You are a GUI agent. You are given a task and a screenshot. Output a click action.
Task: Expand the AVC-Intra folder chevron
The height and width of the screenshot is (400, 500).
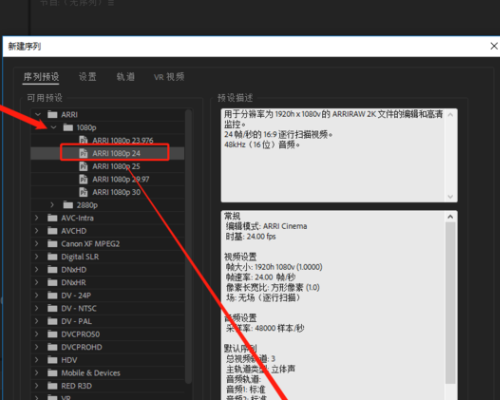[x=37, y=218]
